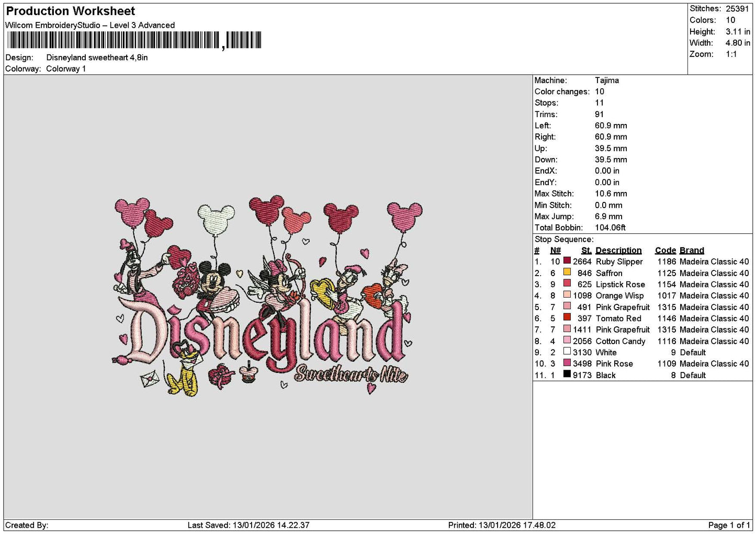Click thread code 1125 in Saffron row

(667, 273)
